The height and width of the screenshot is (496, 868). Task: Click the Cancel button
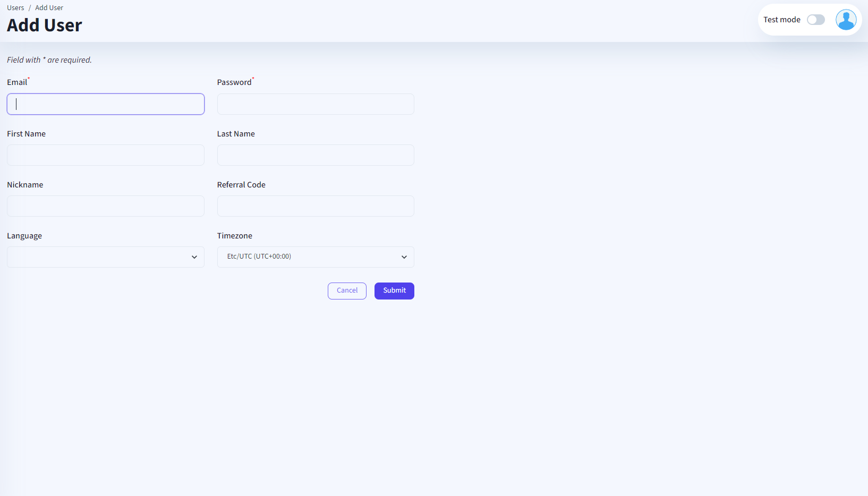[x=347, y=290]
